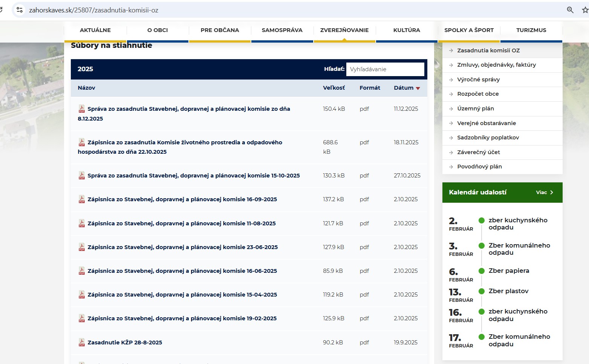The width and height of the screenshot is (589, 364).
Task: Click PDF icon for Správa komisie 8.12.2025
Action: click(x=81, y=109)
